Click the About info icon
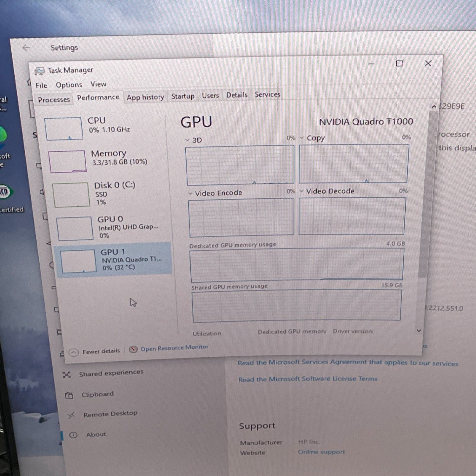The image size is (476, 476). coord(73,435)
